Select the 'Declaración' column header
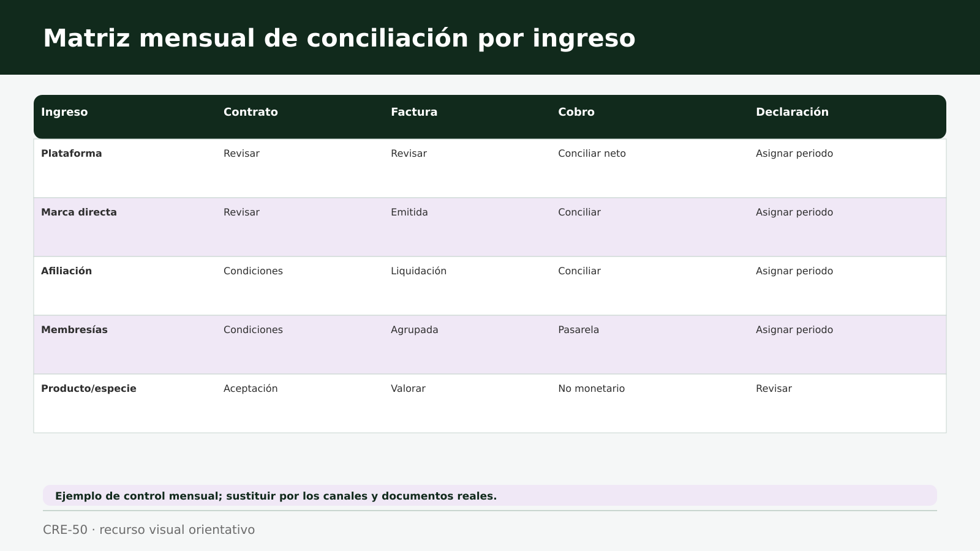The height and width of the screenshot is (551, 980). (792, 112)
